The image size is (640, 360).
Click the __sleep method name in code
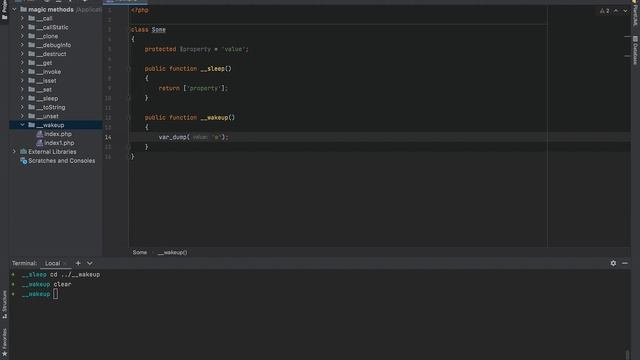pyautogui.click(x=212, y=69)
